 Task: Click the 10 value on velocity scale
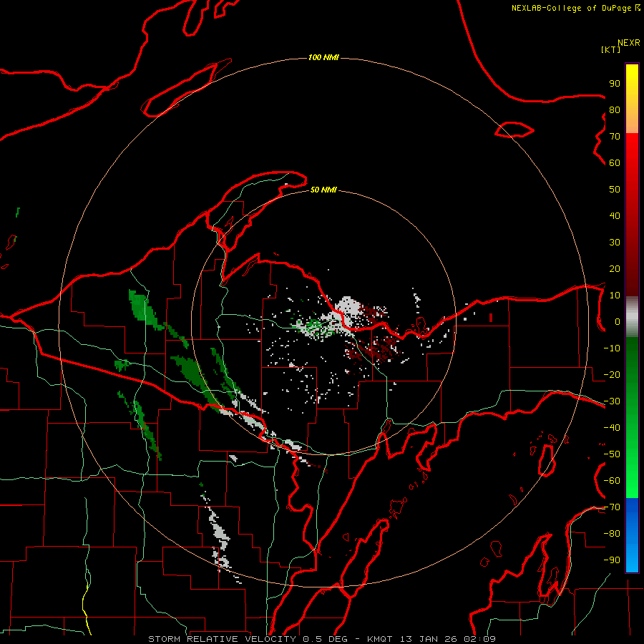[615, 296]
